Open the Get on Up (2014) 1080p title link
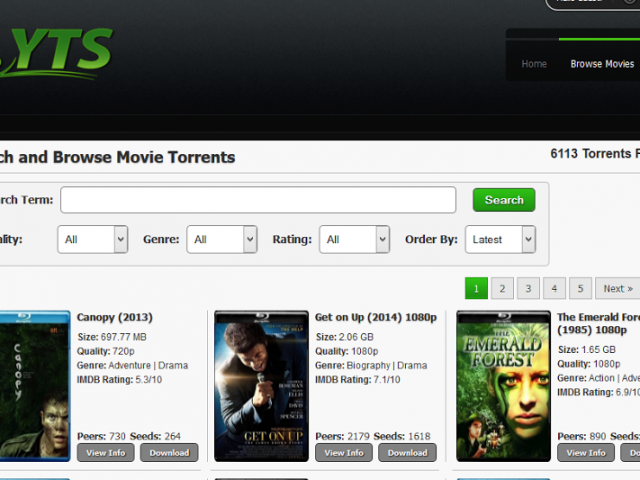 [376, 318]
